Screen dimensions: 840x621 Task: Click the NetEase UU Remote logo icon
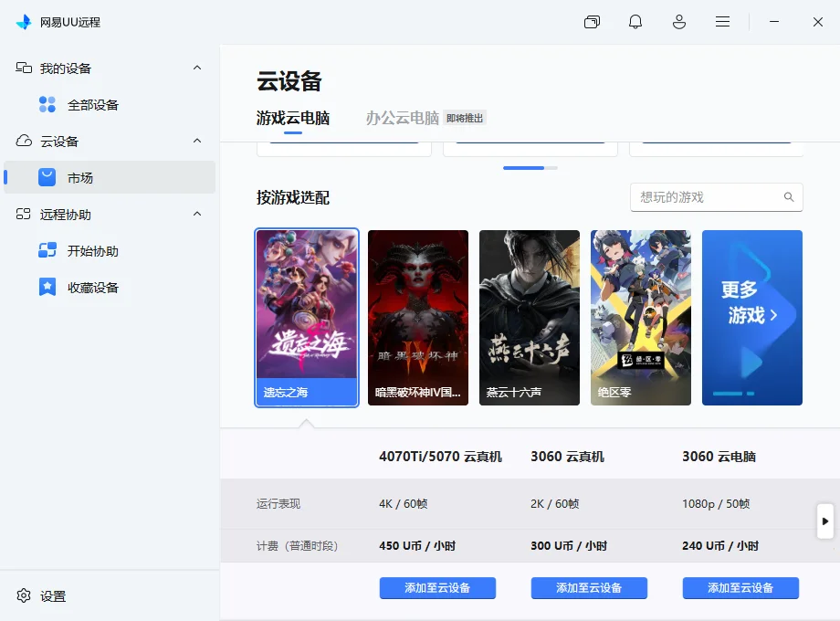(24, 22)
